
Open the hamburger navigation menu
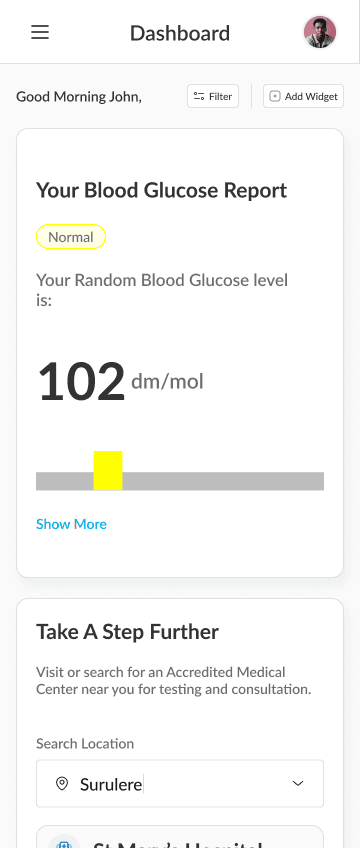tap(40, 32)
